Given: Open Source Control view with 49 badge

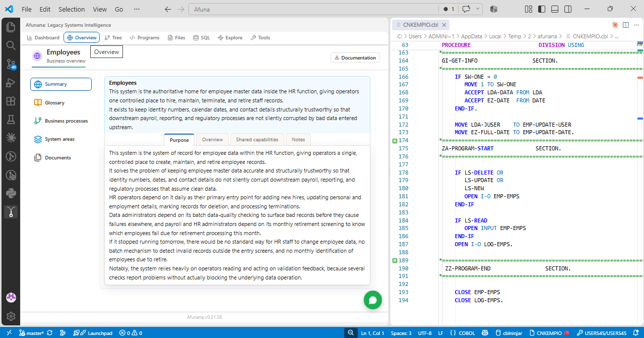Looking at the screenshot, I should coord(11,64).
